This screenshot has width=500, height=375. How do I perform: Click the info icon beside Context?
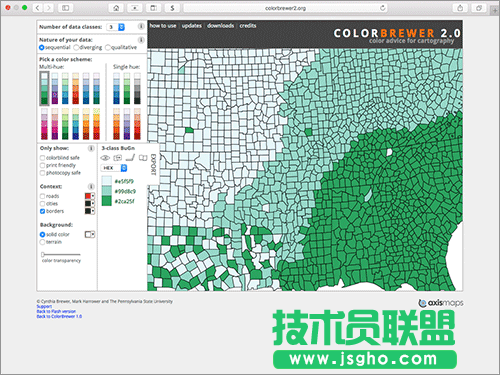click(x=91, y=186)
